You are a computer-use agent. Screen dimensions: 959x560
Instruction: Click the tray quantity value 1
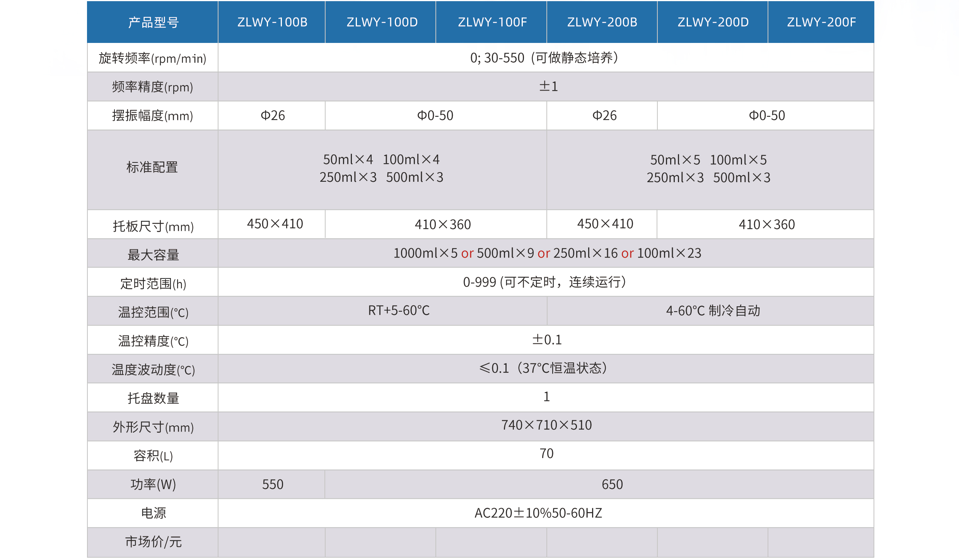546,397
